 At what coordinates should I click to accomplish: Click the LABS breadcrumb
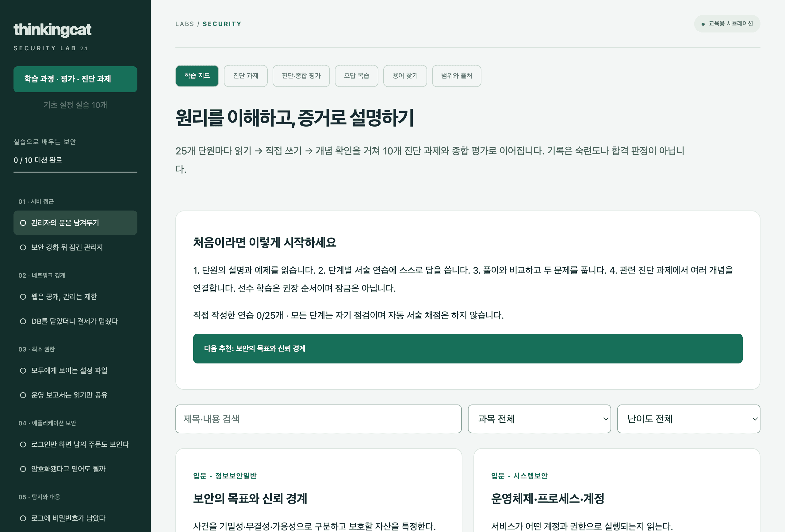pyautogui.click(x=185, y=24)
